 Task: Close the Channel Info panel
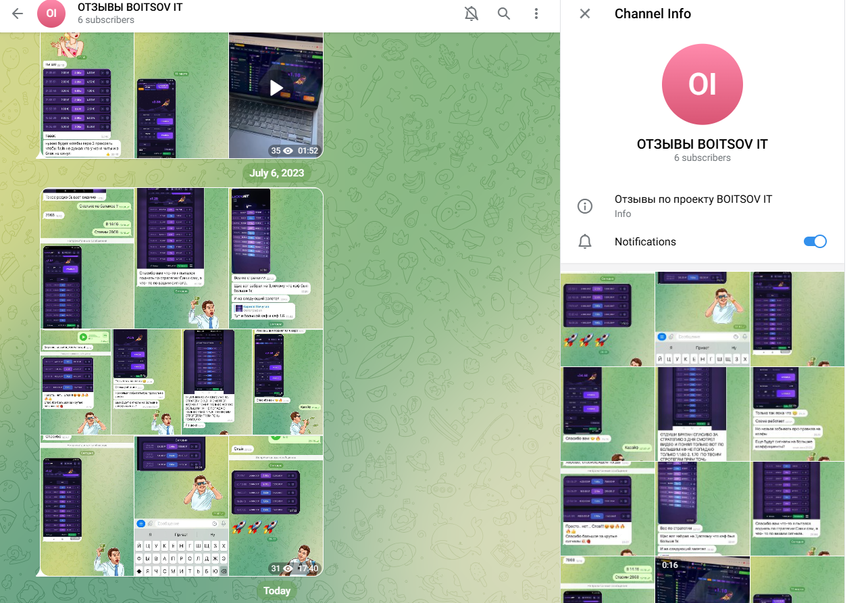pos(585,14)
